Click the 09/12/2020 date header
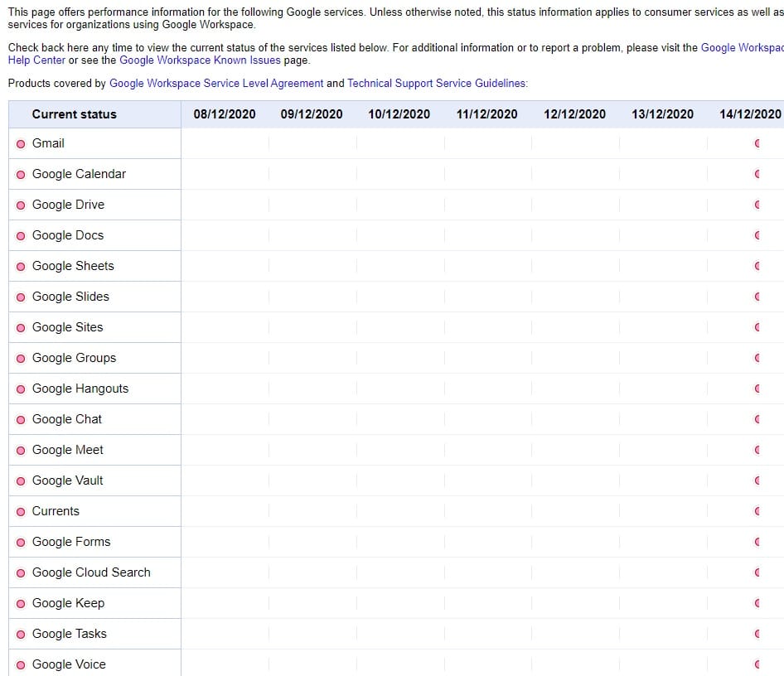Image resolution: width=784 pixels, height=676 pixels. tap(312, 114)
